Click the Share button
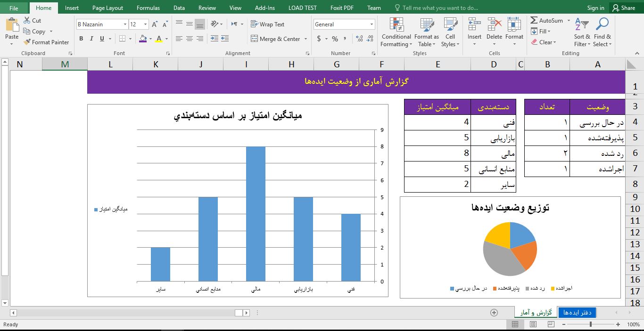This screenshot has width=644, height=331. point(623,8)
